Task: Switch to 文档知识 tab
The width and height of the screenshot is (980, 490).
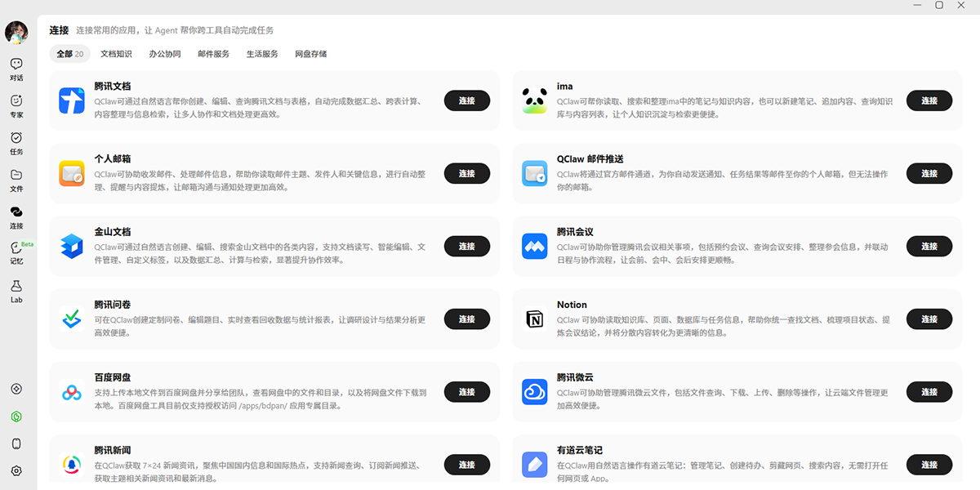Action: 116,54
